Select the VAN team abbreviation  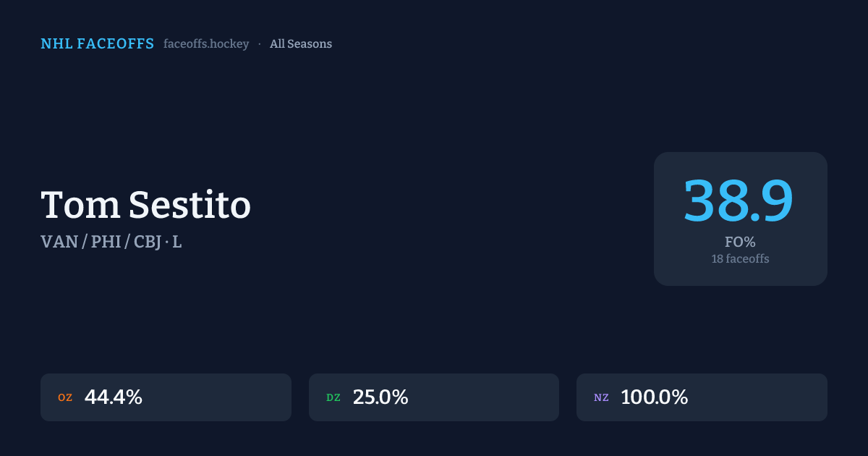59,242
